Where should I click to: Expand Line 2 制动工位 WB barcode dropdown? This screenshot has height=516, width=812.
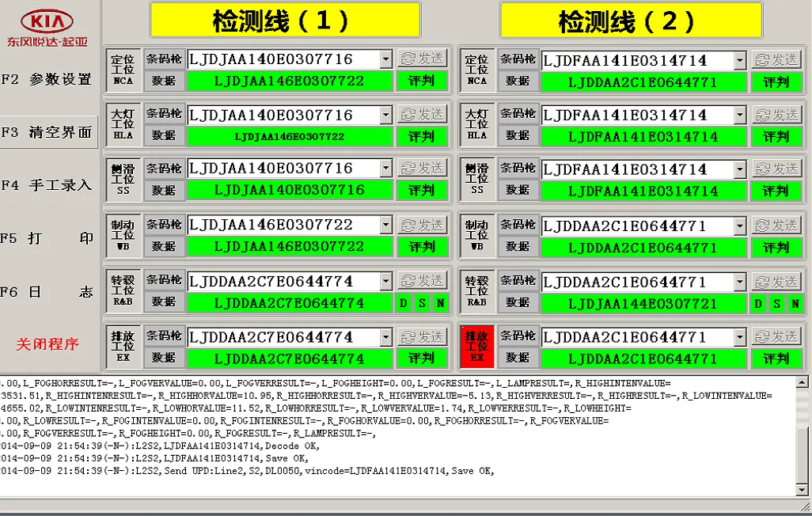[x=740, y=226]
